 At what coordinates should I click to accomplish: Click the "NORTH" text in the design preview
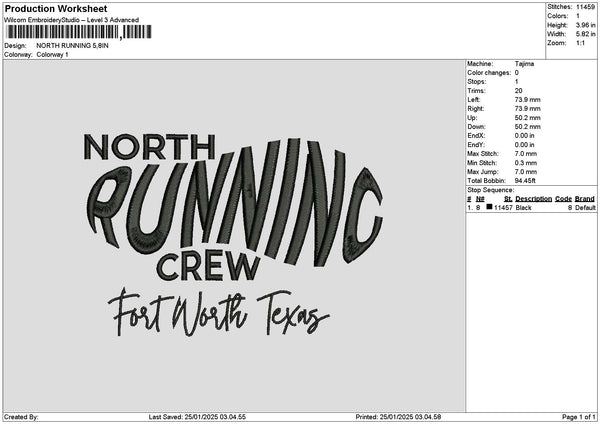[149, 147]
